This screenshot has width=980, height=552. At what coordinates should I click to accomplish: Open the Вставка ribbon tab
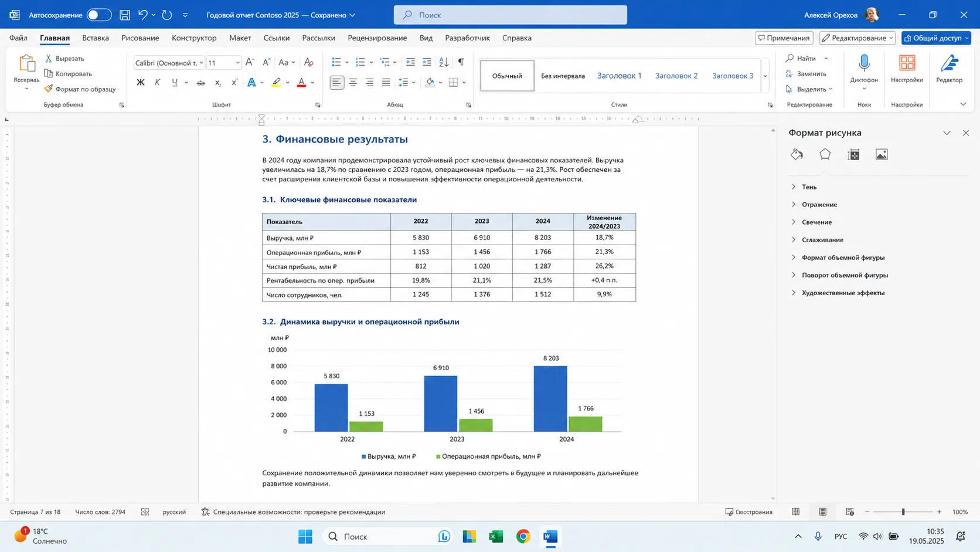[96, 38]
